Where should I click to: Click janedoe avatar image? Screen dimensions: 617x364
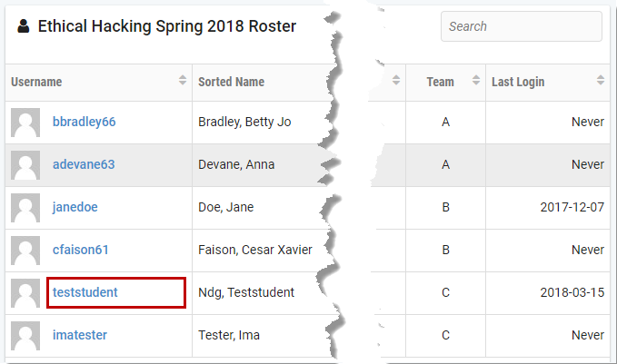pyautogui.click(x=25, y=208)
